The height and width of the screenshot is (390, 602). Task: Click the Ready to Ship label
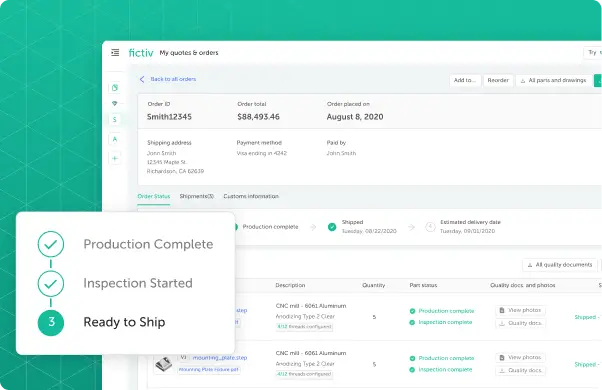pyautogui.click(x=124, y=322)
